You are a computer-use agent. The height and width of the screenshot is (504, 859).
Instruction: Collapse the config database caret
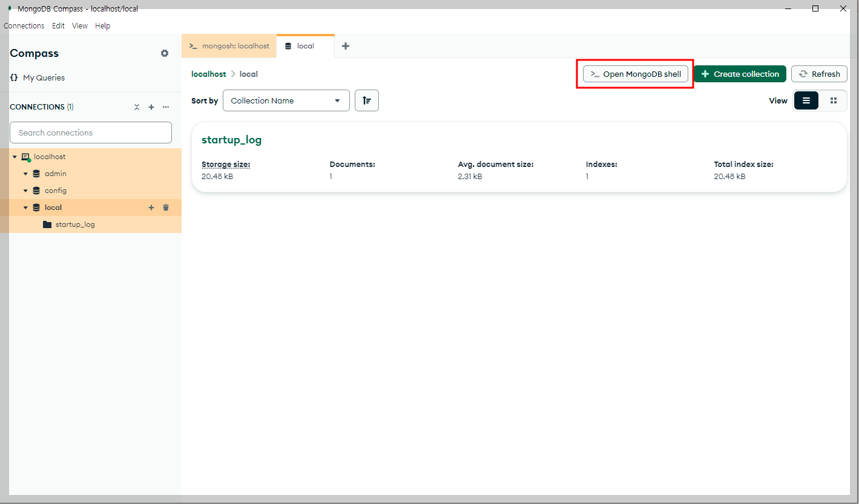25,191
